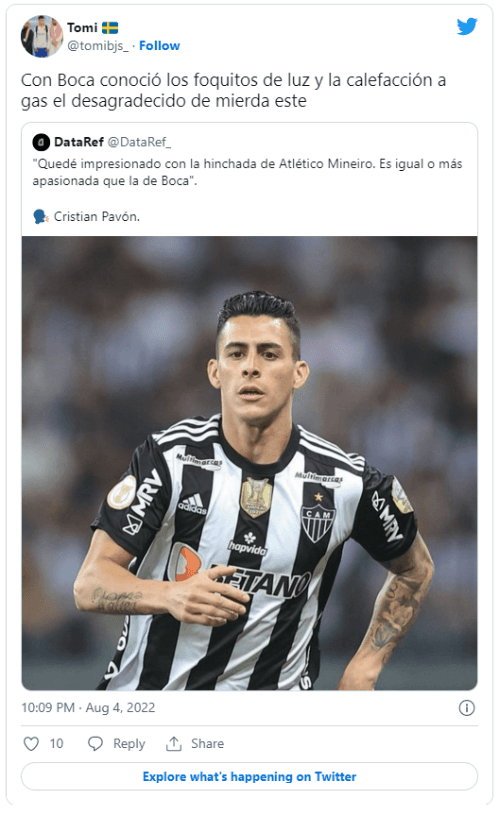Click the Share label
The height and width of the screenshot is (816, 500).
point(207,744)
